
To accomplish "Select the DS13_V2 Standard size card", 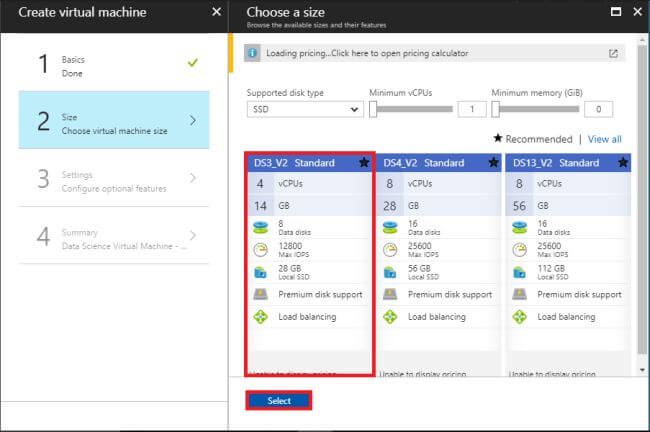I will tap(568, 262).
